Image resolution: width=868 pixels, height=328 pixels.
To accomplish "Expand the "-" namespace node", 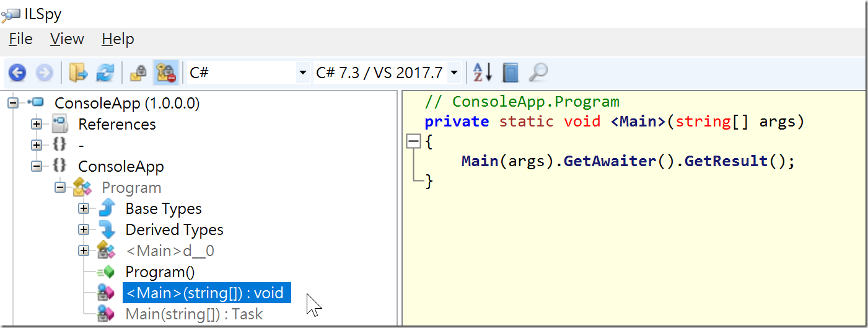I will pyautogui.click(x=37, y=145).
